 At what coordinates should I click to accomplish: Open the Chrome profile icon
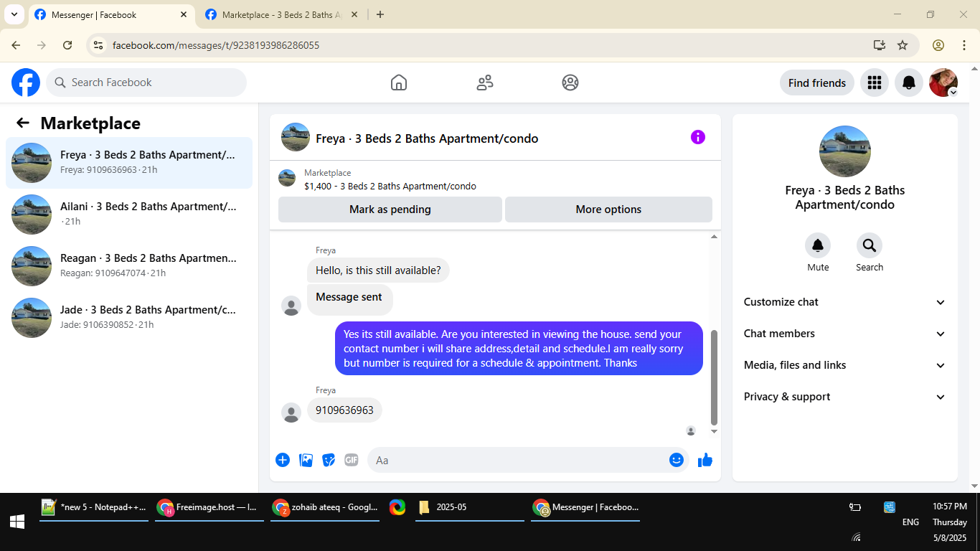coord(938,45)
